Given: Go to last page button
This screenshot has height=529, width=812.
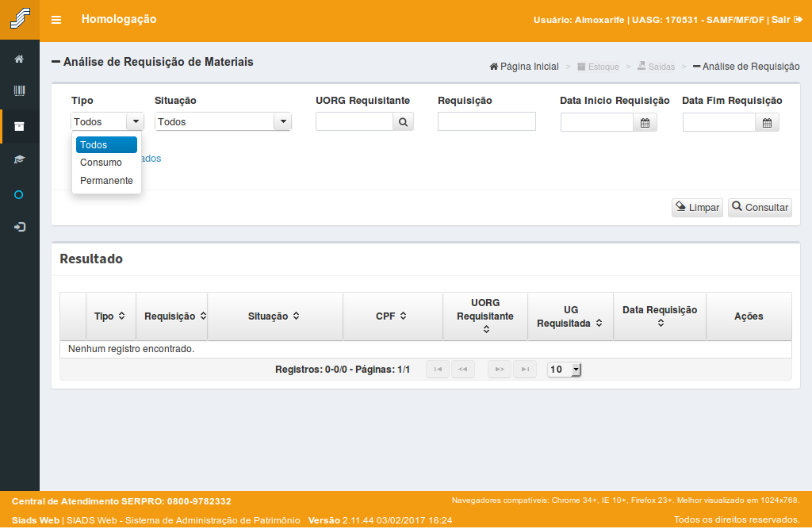Looking at the screenshot, I should pyautogui.click(x=525, y=370).
